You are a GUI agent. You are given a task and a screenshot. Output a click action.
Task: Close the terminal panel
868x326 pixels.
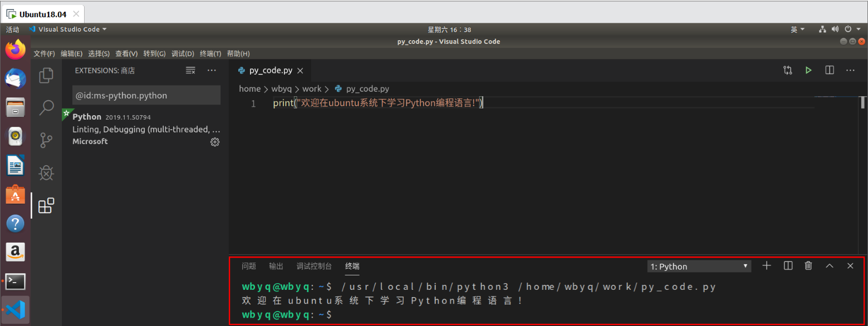point(850,266)
